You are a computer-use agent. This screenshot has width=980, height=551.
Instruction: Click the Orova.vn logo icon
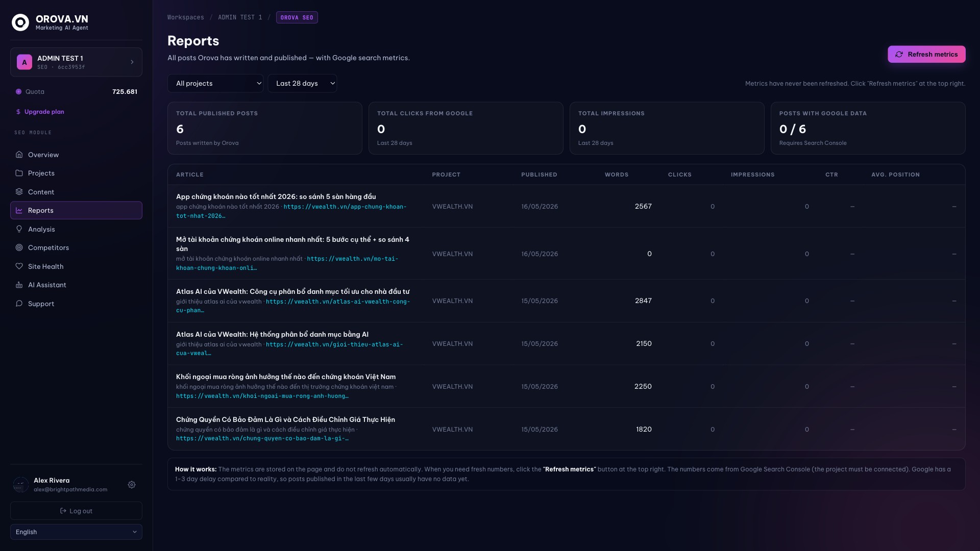tap(20, 22)
